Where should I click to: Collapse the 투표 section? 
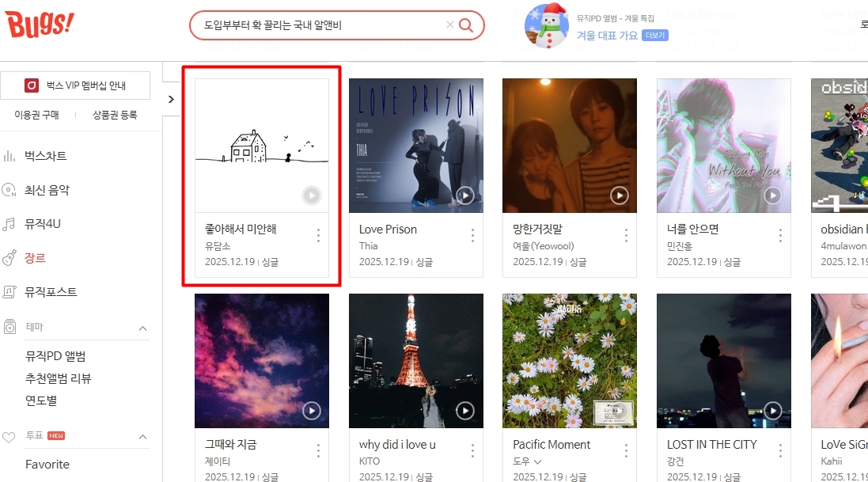143,437
